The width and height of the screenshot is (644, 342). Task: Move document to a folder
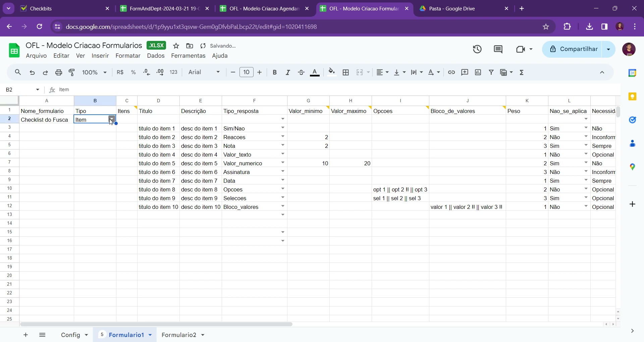190,46
